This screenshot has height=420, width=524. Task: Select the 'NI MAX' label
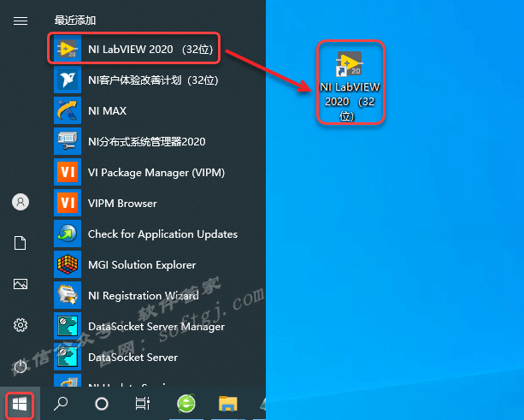(x=107, y=110)
